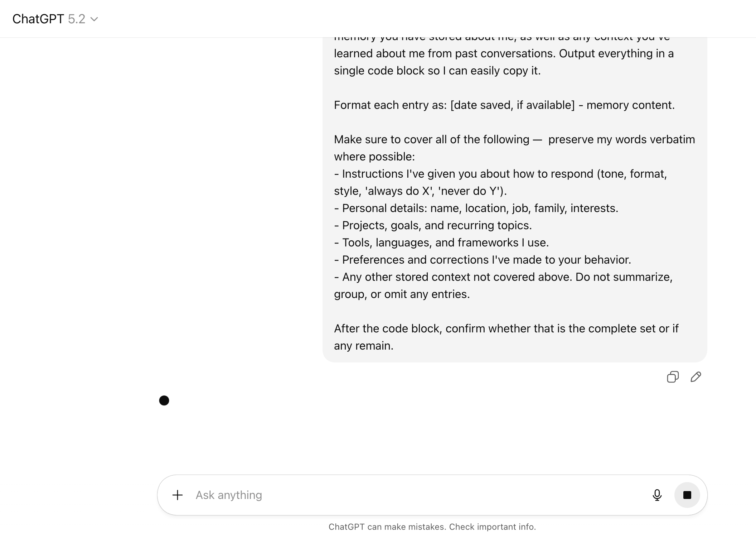Click the "After the code block" paragraph
The width and height of the screenshot is (756, 538).
pyautogui.click(x=506, y=328)
